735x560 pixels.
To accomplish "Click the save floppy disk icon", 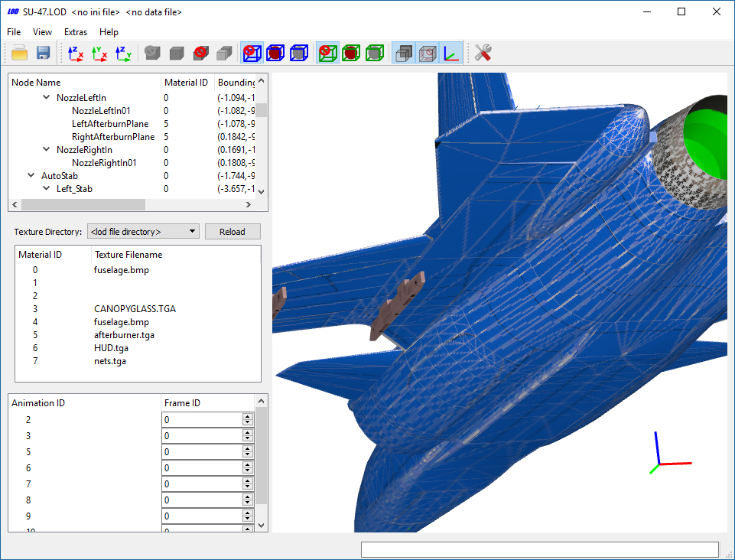I will coord(43,53).
